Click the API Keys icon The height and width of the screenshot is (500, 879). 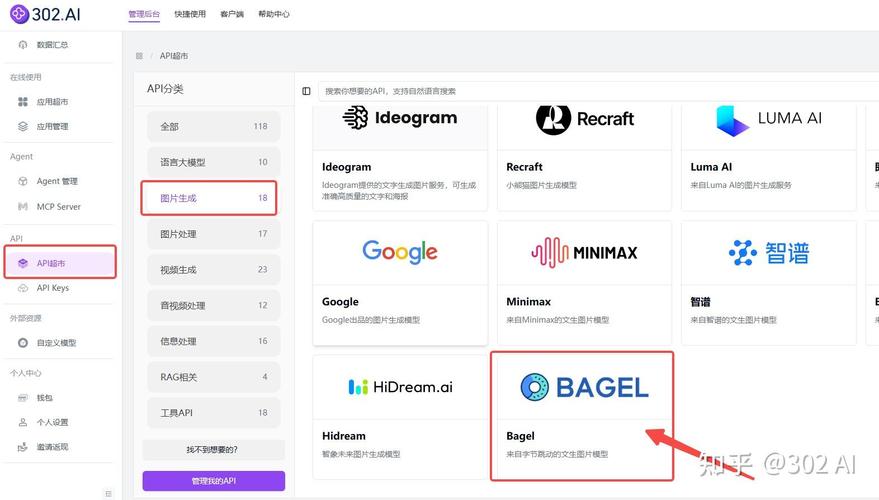23,288
